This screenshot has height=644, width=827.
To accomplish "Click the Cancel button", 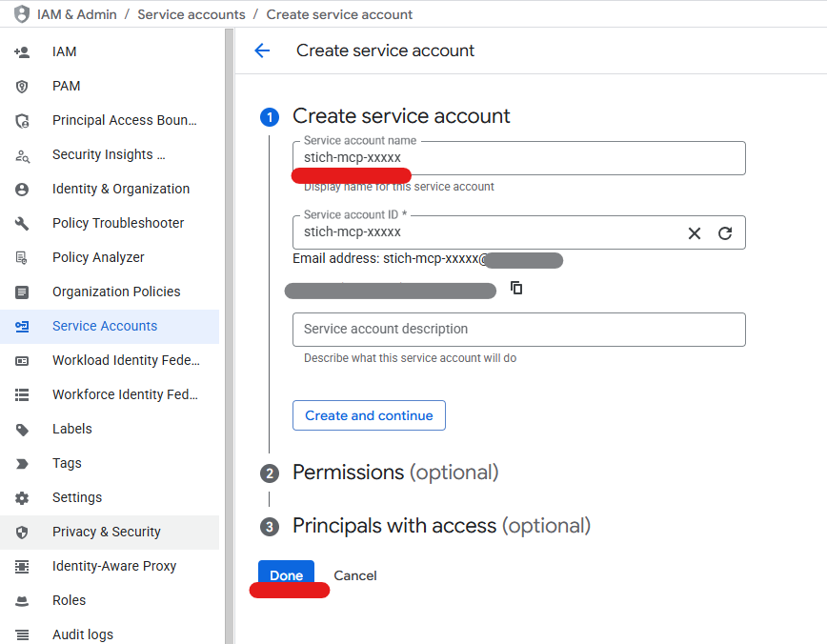I will tap(355, 575).
